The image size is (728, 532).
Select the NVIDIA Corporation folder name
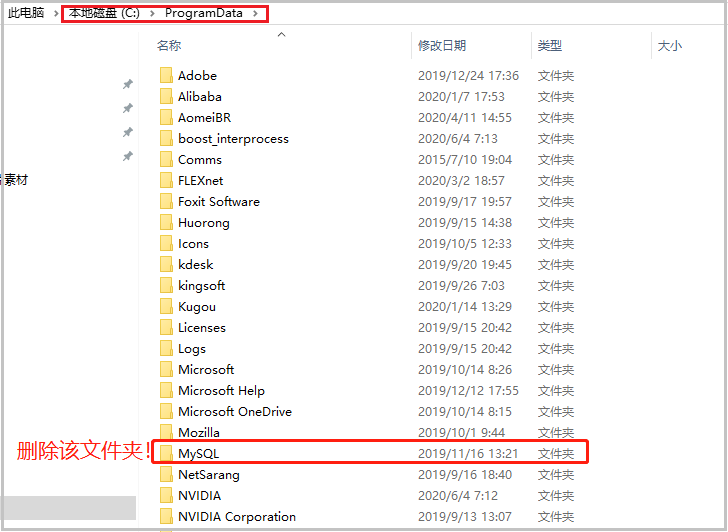[237, 516]
